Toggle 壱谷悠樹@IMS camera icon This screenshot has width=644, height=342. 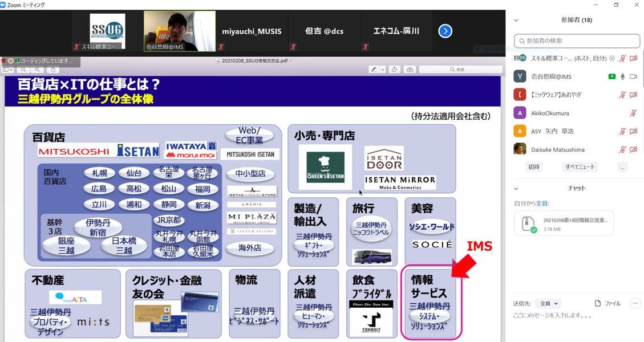pos(633,76)
